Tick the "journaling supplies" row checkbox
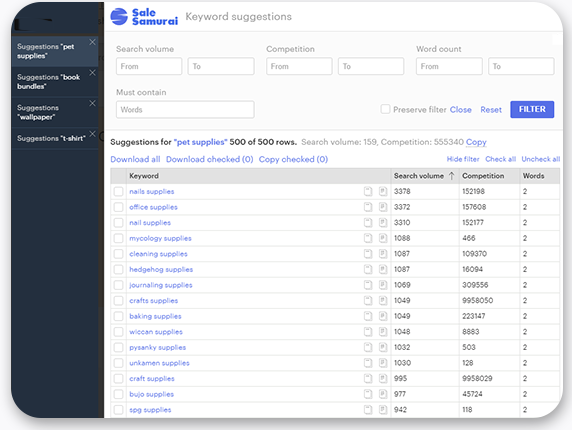572x430 pixels. point(118,285)
